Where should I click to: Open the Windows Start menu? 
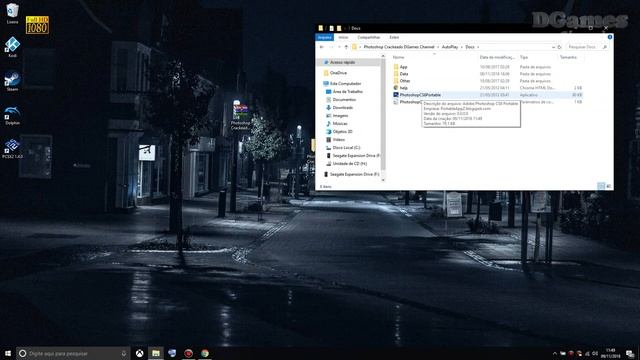pos(8,353)
